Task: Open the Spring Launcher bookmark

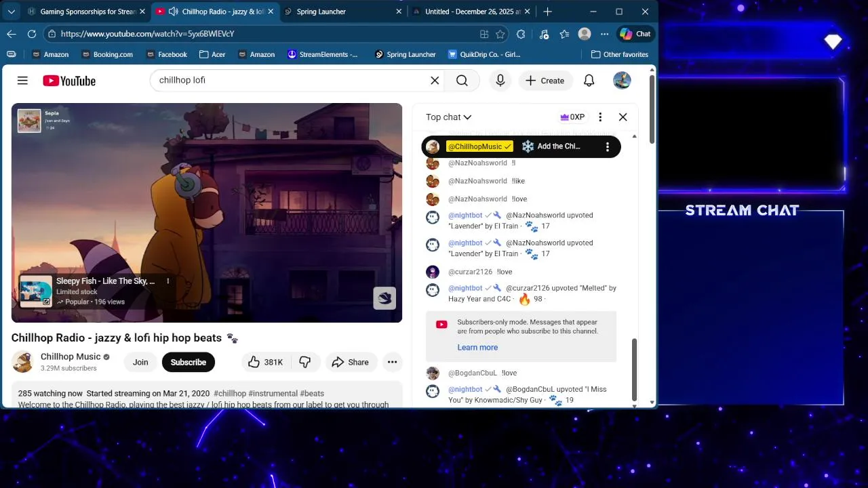Action: pyautogui.click(x=405, y=54)
